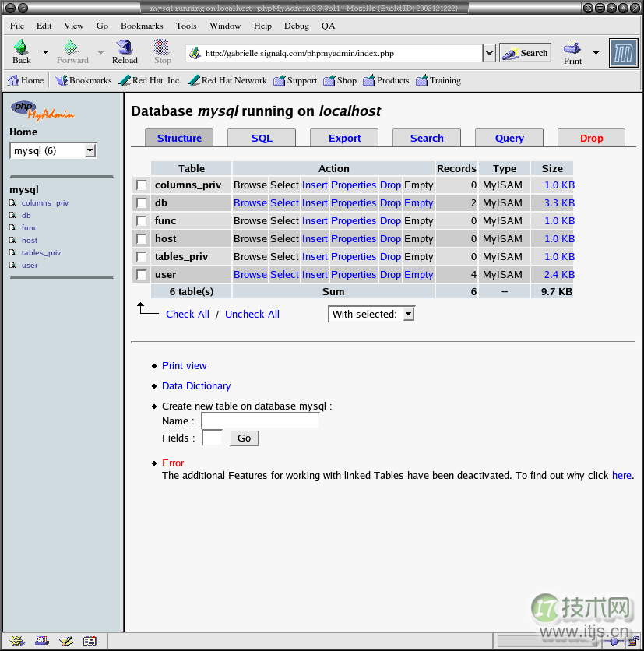Open the mysql database selector dropdown
The image size is (644, 651).
[x=90, y=150]
